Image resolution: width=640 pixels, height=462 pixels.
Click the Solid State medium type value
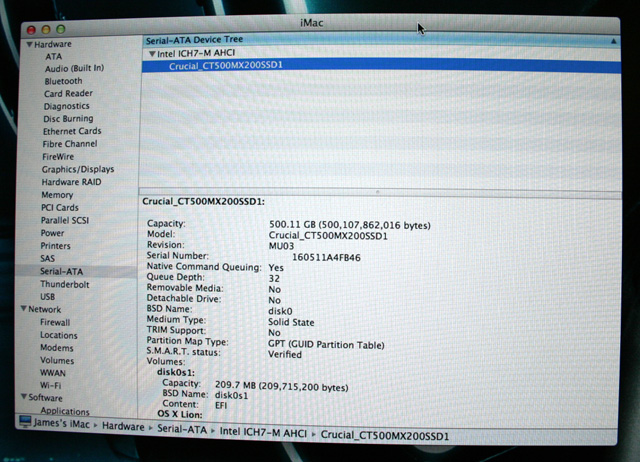click(291, 322)
